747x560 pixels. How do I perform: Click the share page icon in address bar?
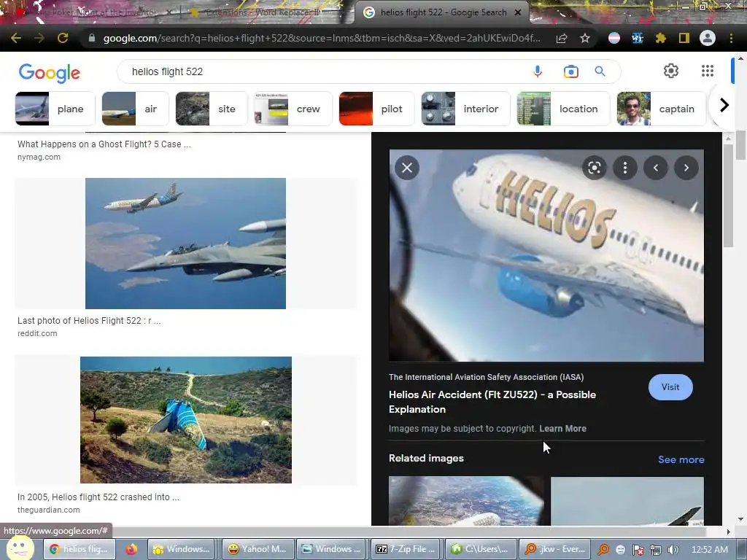tap(562, 38)
